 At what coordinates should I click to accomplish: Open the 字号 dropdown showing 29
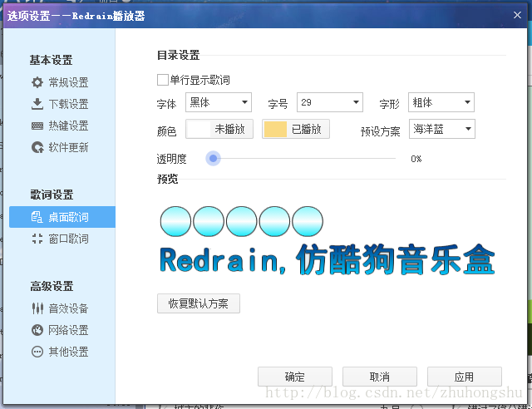(x=330, y=102)
